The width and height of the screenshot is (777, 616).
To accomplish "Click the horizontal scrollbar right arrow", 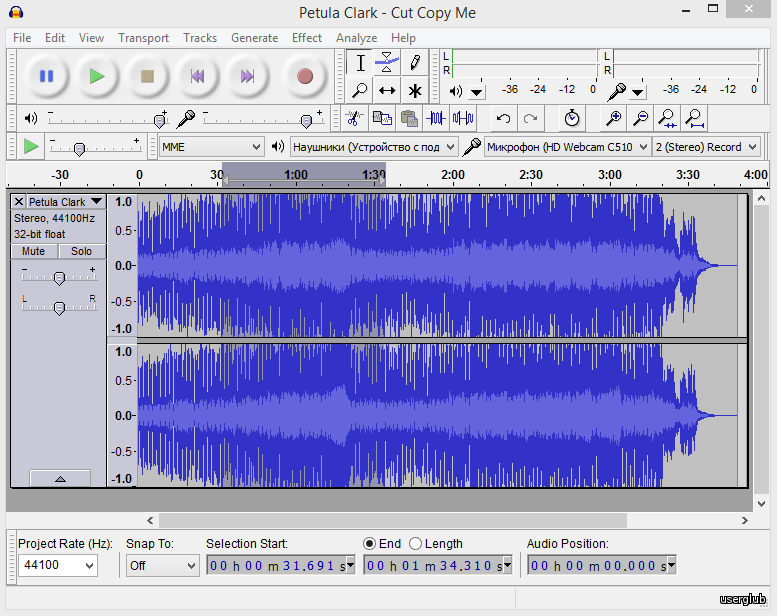I will (744, 520).
